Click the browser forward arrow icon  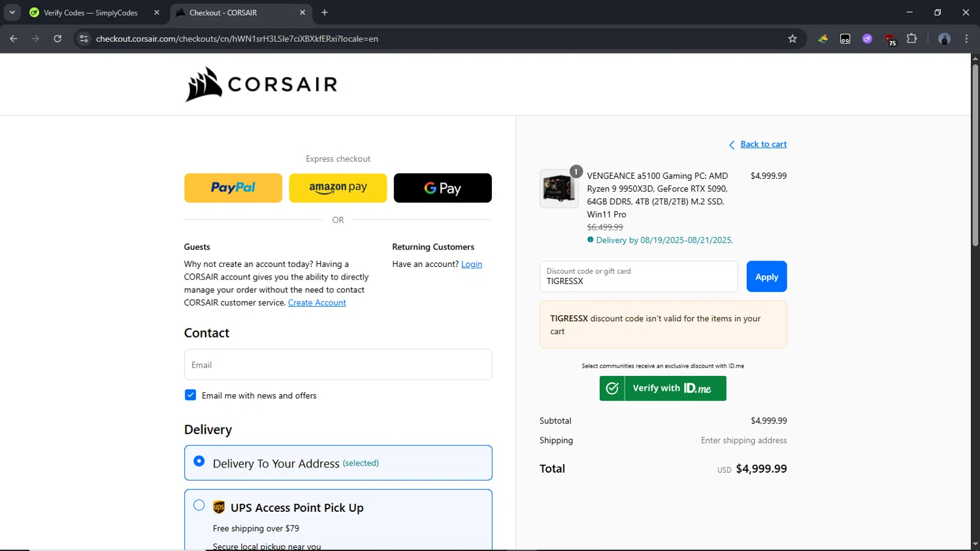(x=35, y=39)
